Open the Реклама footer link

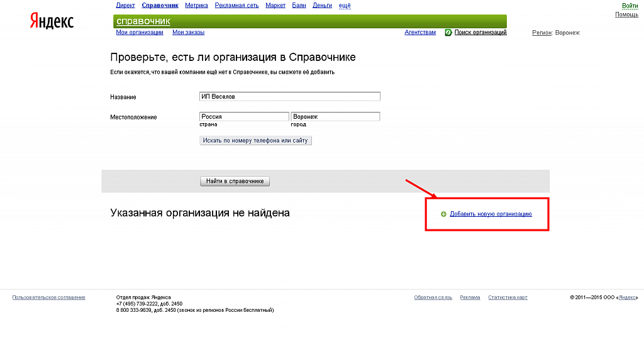click(x=470, y=297)
